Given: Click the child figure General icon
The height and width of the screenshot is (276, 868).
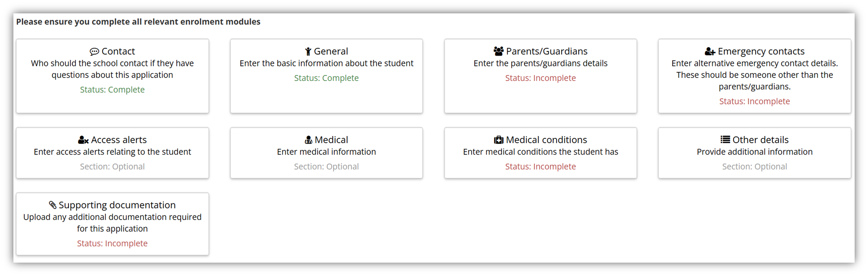Looking at the screenshot, I should point(308,51).
